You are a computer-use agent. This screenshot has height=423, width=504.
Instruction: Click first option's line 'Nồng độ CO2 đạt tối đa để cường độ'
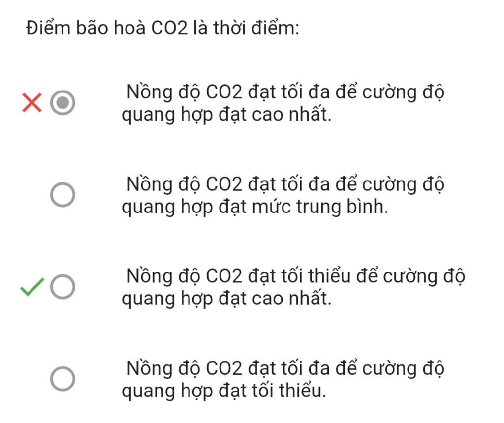click(285, 92)
